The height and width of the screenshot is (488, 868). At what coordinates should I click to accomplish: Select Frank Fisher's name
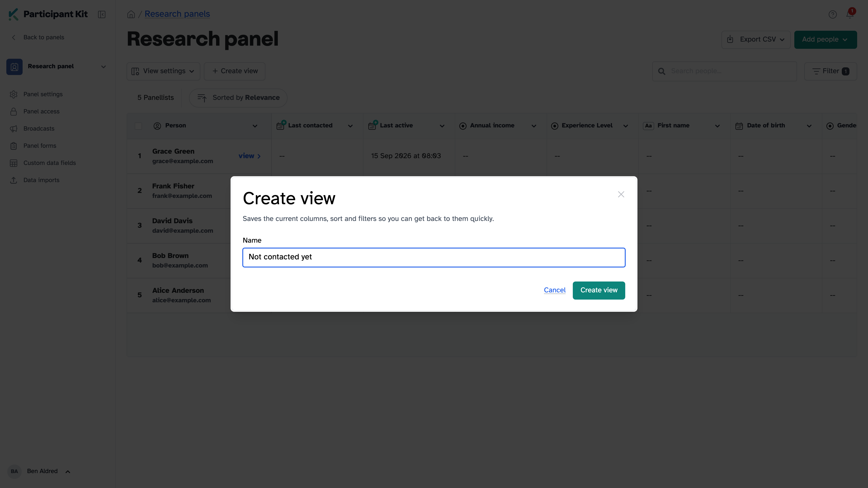click(173, 186)
